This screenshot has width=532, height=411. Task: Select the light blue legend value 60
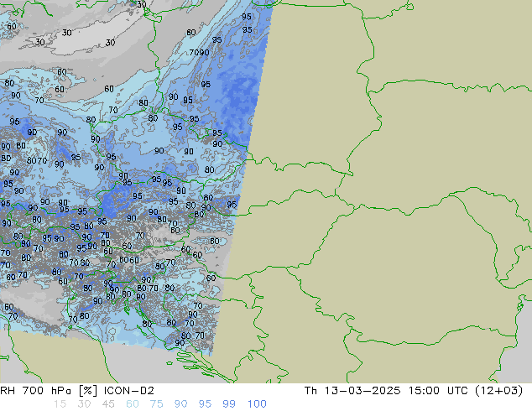point(133,404)
